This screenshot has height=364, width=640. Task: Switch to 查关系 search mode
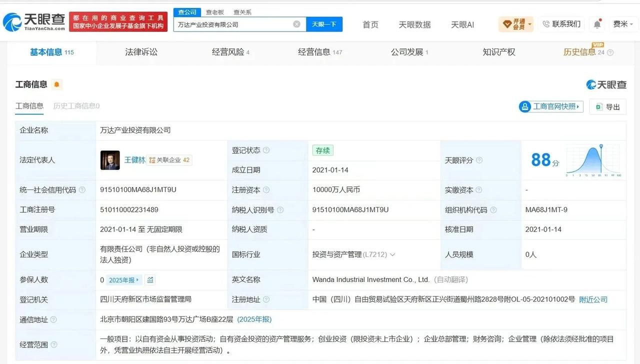242,12
